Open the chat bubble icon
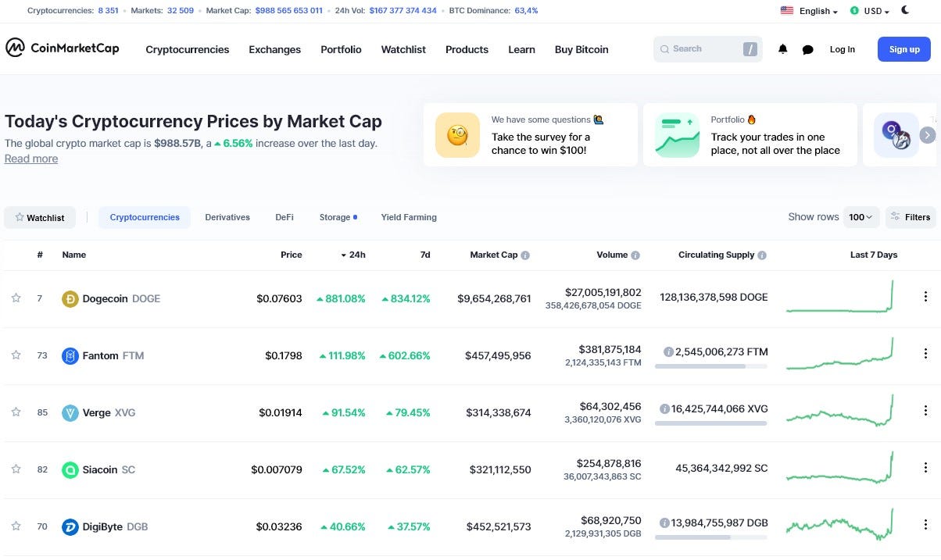The height and width of the screenshot is (560, 941). (807, 49)
